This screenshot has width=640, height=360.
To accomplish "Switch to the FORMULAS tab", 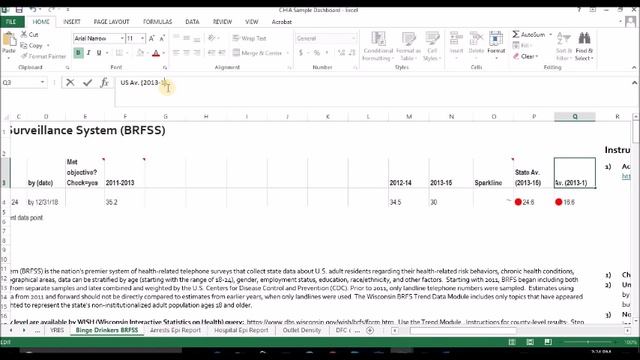I will (157, 22).
